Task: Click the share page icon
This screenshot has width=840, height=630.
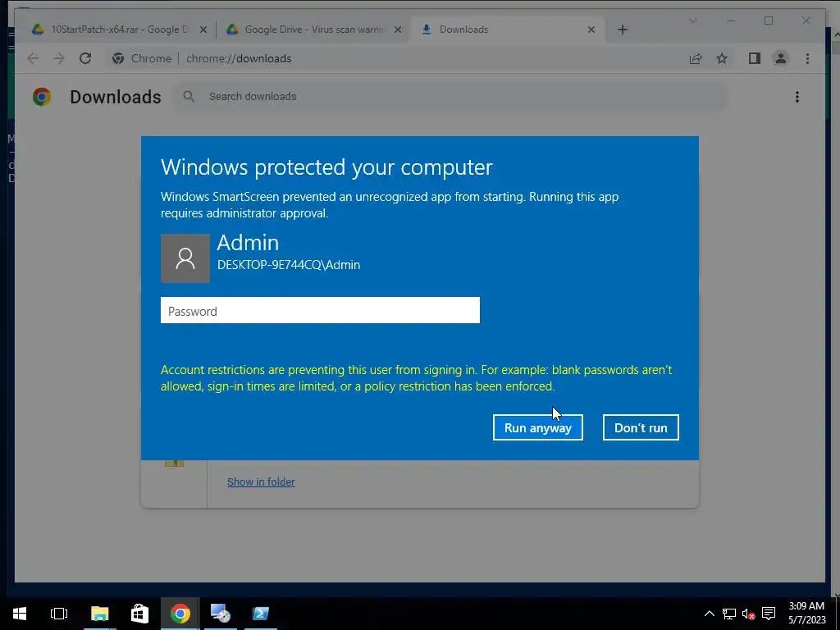Action: point(696,58)
